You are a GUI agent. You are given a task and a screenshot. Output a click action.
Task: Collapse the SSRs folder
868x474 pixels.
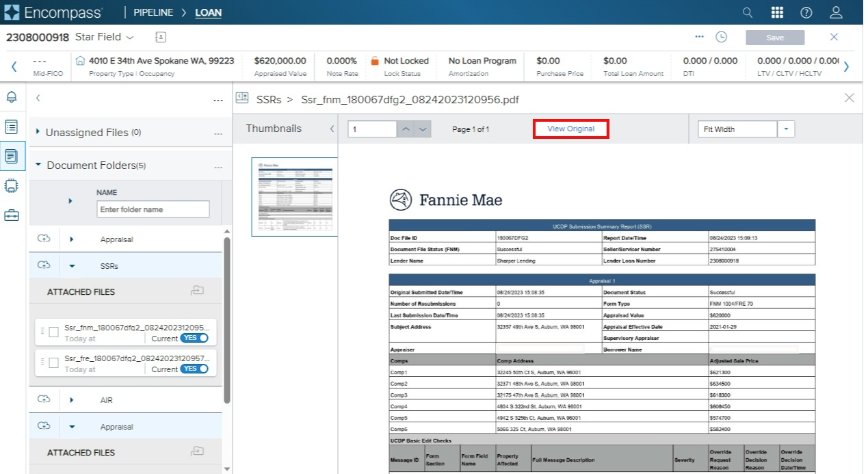pos(72,265)
